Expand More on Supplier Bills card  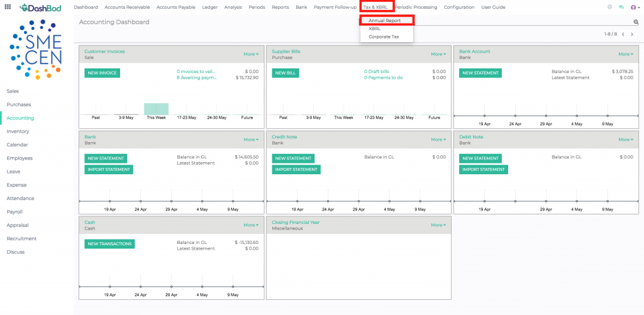coord(438,54)
